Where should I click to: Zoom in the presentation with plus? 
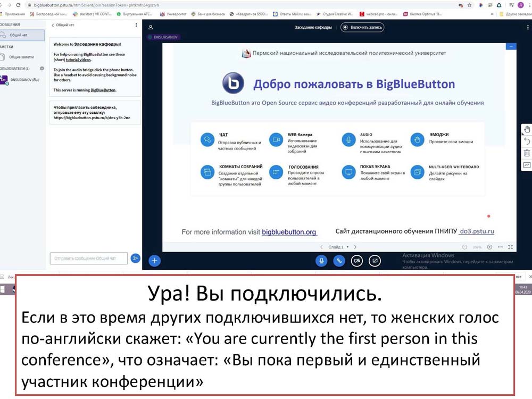489,247
